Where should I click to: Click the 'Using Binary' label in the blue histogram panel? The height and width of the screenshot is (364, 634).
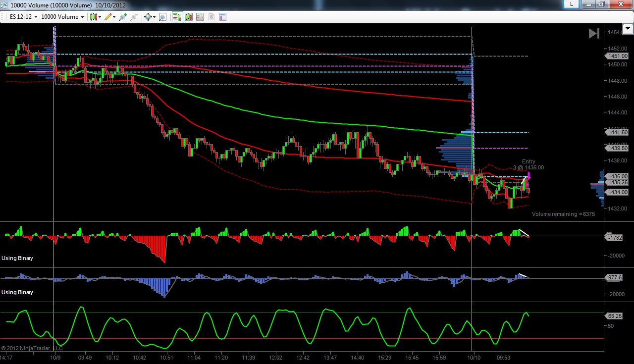pyautogui.click(x=17, y=292)
